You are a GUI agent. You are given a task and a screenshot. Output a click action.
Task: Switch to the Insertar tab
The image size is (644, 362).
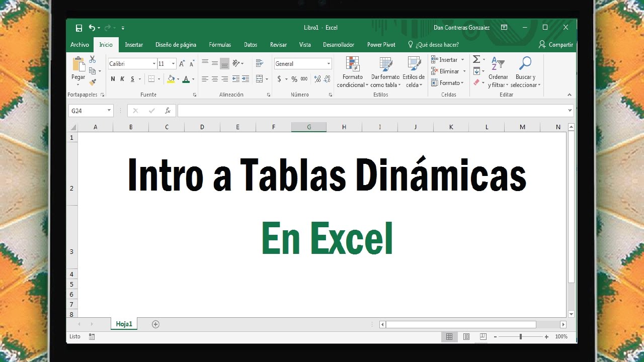(x=134, y=45)
